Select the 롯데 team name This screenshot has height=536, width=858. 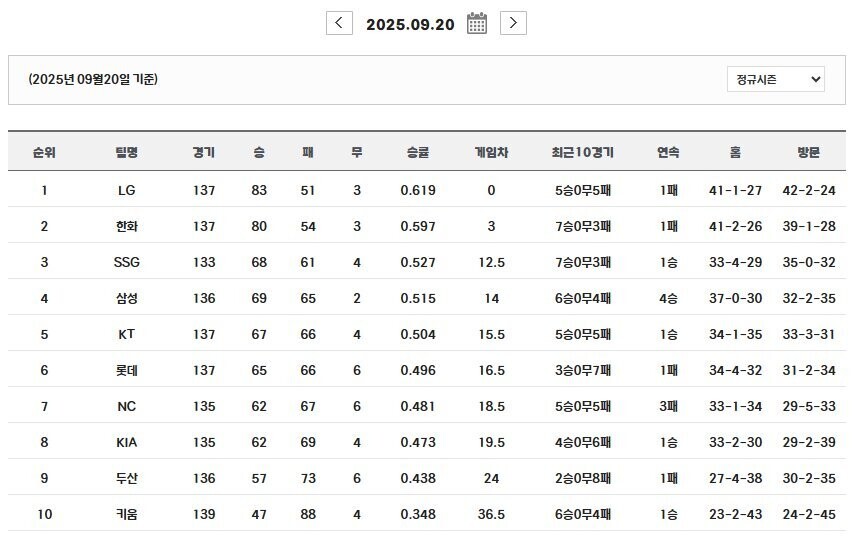tap(126, 370)
